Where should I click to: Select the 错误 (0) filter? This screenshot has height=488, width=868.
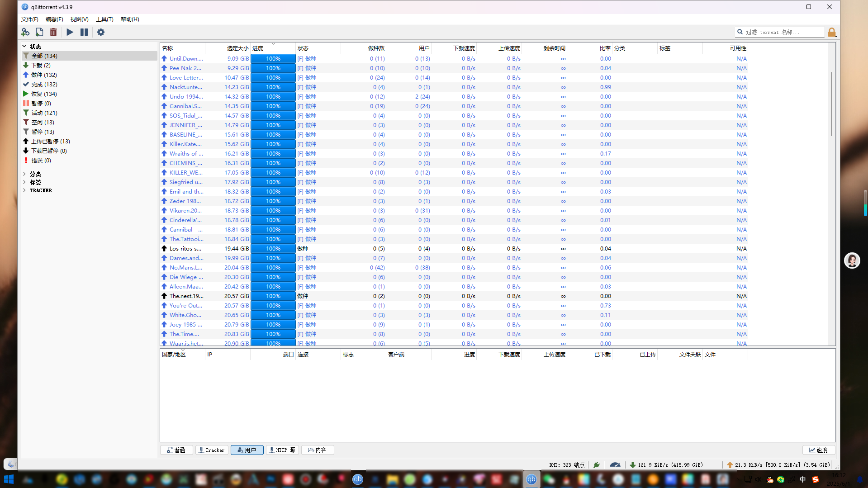(90, 160)
